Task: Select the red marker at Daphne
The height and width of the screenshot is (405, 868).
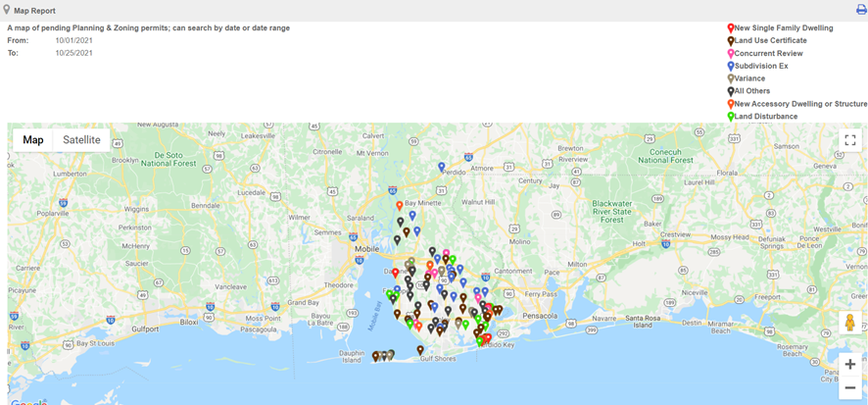Action: pos(395,273)
